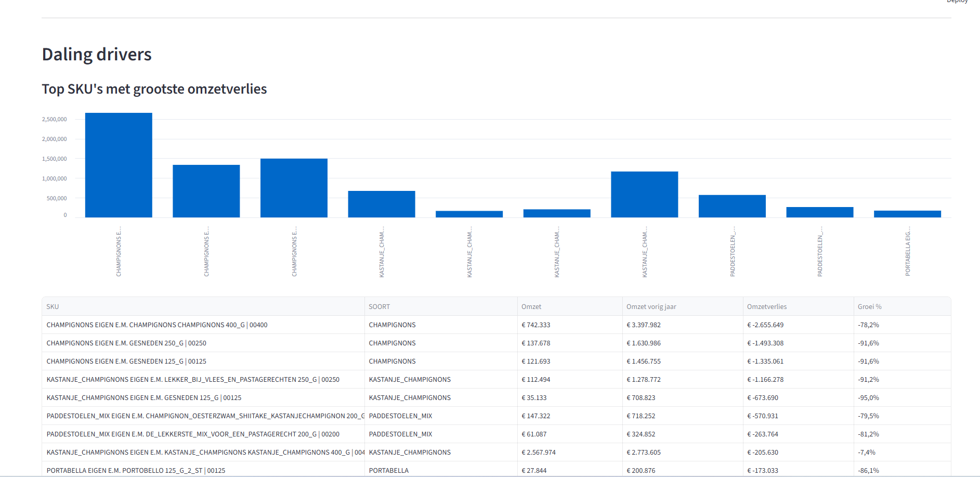Image resolution: width=980 pixels, height=477 pixels.
Task: Select the PORTABELLA EIG... x-axis label
Action: (908, 251)
